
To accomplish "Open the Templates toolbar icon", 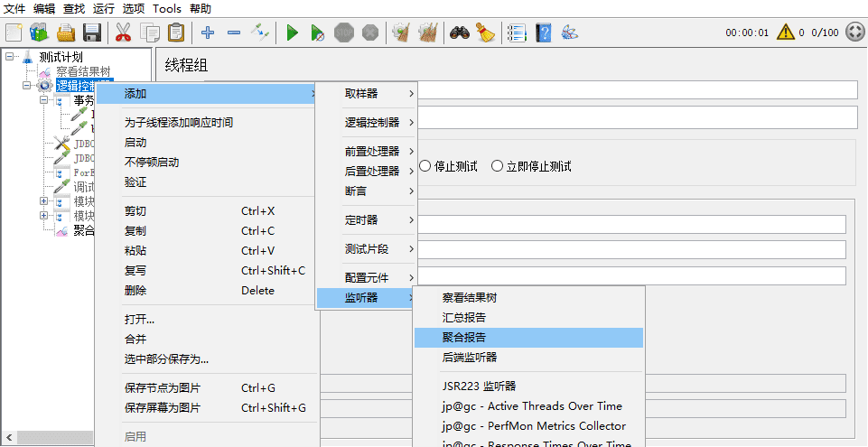I will (x=40, y=33).
